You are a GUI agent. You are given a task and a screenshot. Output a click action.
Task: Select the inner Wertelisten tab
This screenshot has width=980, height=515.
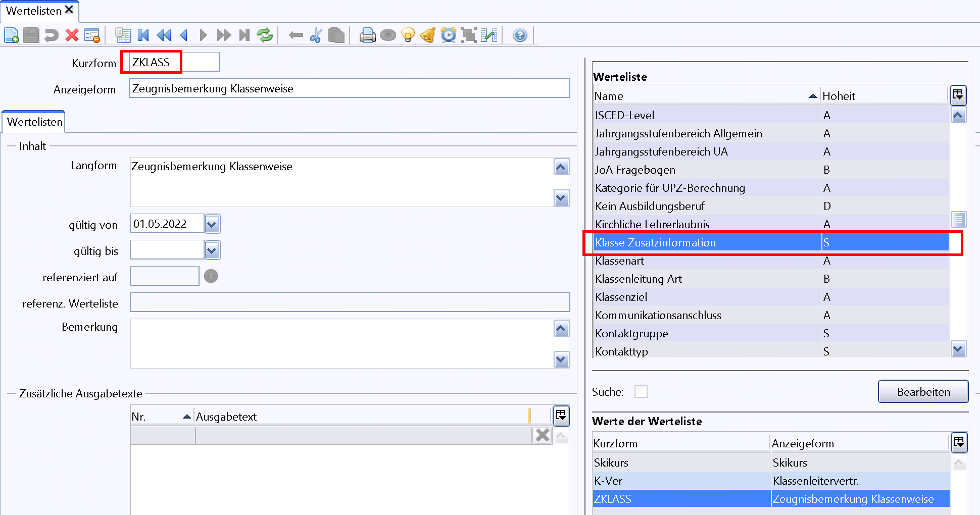tap(34, 122)
